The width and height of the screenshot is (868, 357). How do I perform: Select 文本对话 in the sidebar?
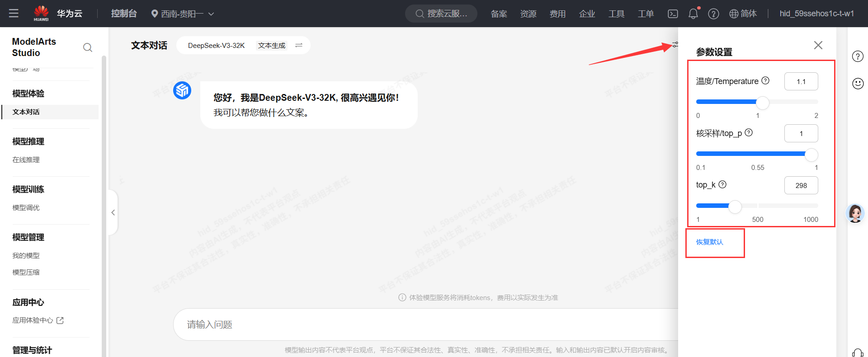coord(50,112)
